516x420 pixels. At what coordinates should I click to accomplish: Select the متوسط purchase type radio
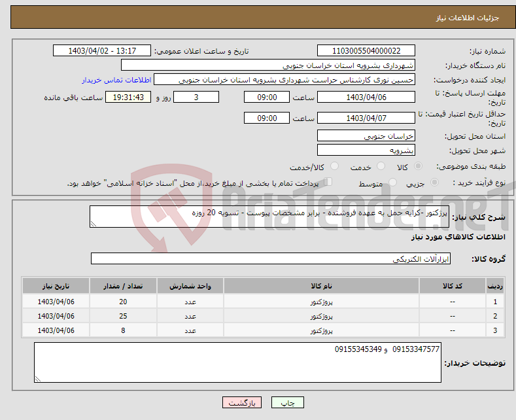392,183
